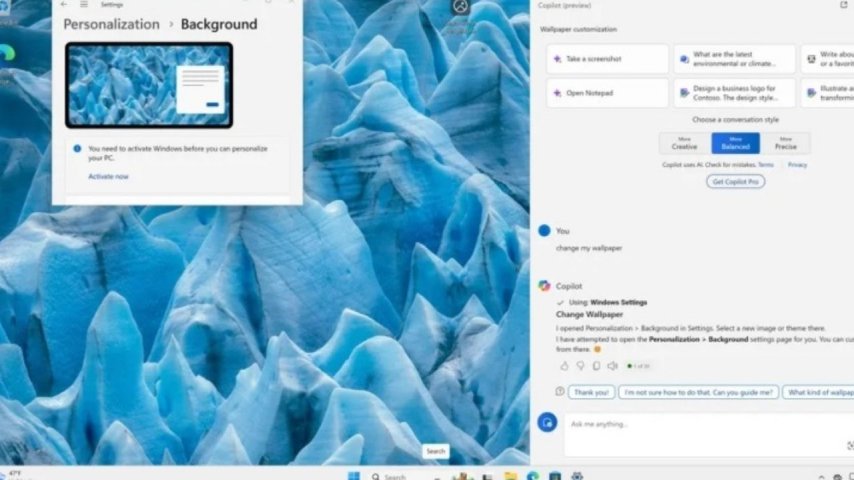Pick the 'What kind of wallpaper' suggested reply
Image resolution: width=854 pixels, height=480 pixels.
pos(818,392)
